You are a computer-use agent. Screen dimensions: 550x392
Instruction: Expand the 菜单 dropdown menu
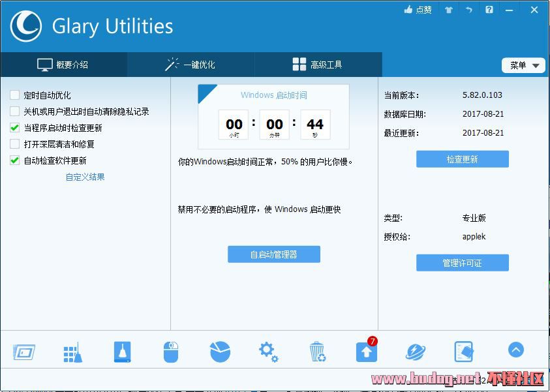523,65
